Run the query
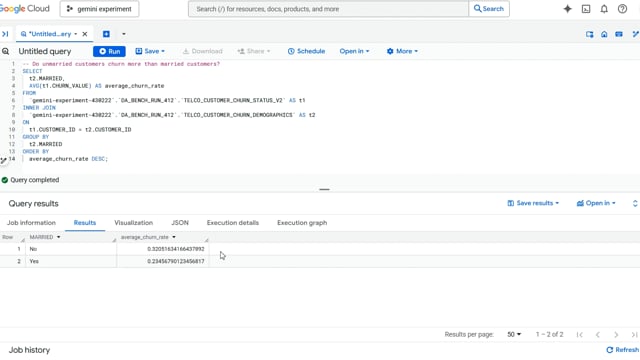The width and height of the screenshot is (640, 360). (x=109, y=51)
